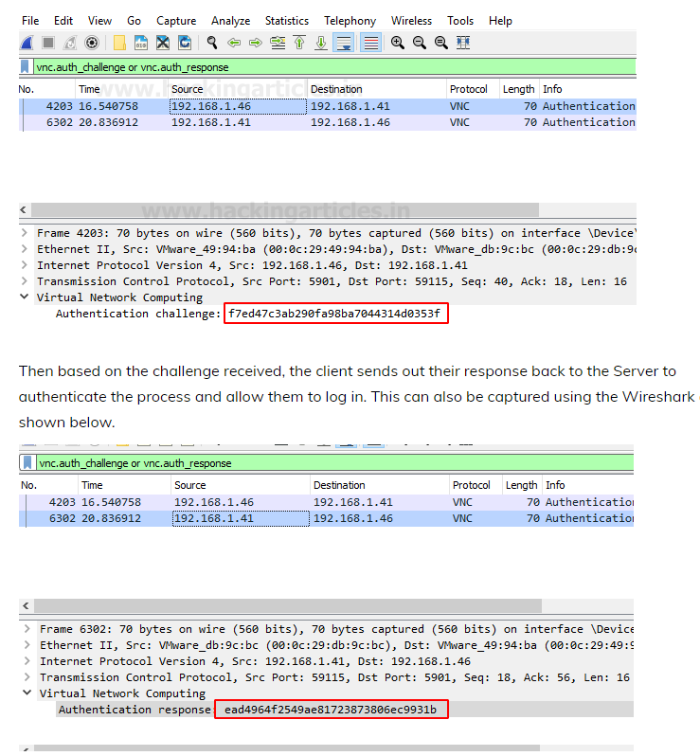Toggle auto-scroll in live capture
The image size is (700, 756).
(x=344, y=43)
